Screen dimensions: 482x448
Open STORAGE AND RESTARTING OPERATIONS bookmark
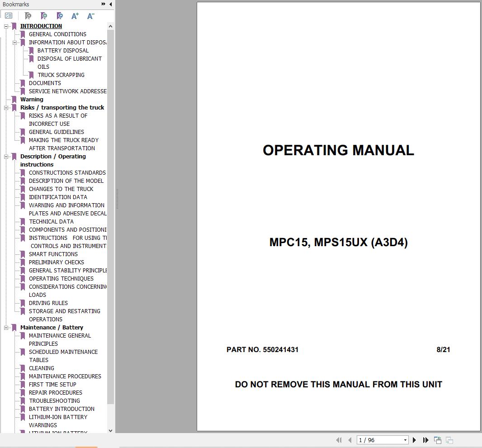click(x=65, y=315)
